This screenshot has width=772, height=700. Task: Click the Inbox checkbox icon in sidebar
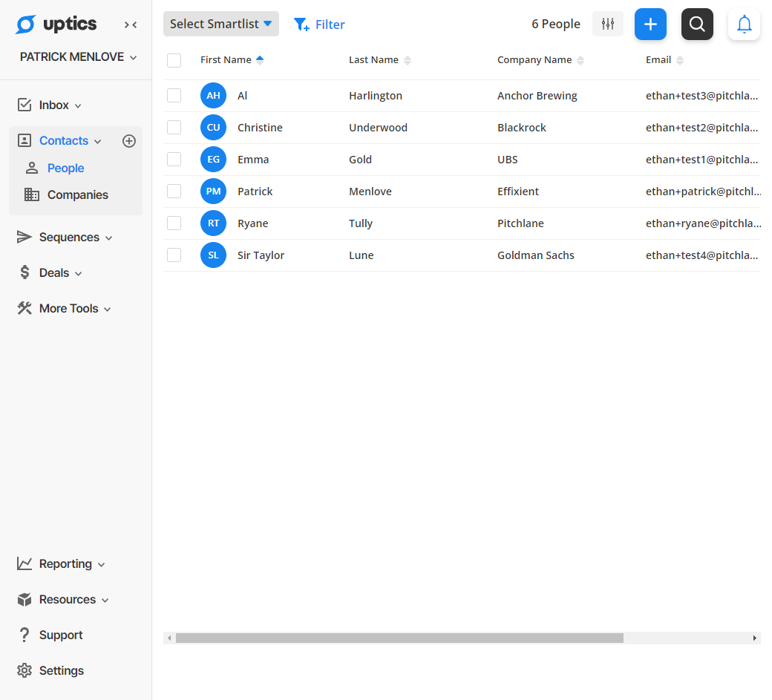pyautogui.click(x=24, y=105)
